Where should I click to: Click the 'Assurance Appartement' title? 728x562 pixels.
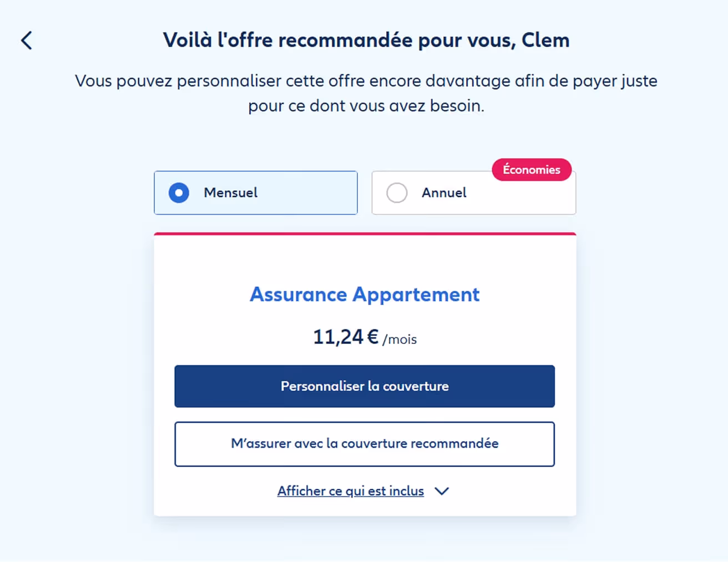[364, 295]
